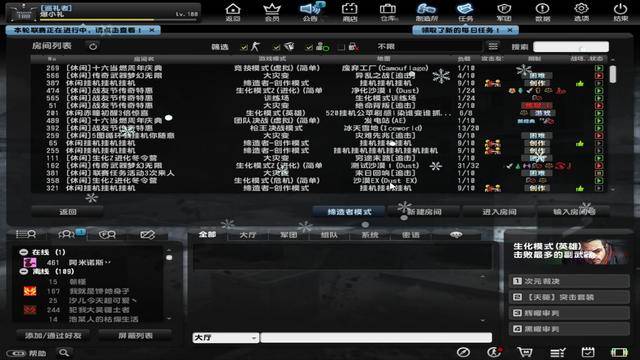Enable the locked room filter checkbox
640x360 pixels.
[x=341, y=47]
